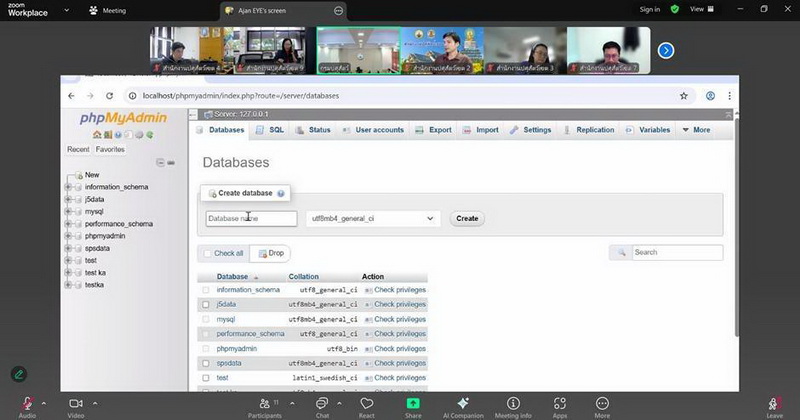Expand information_schema in navigation tree
Viewport: 800px width, 420px height.
tap(68, 187)
